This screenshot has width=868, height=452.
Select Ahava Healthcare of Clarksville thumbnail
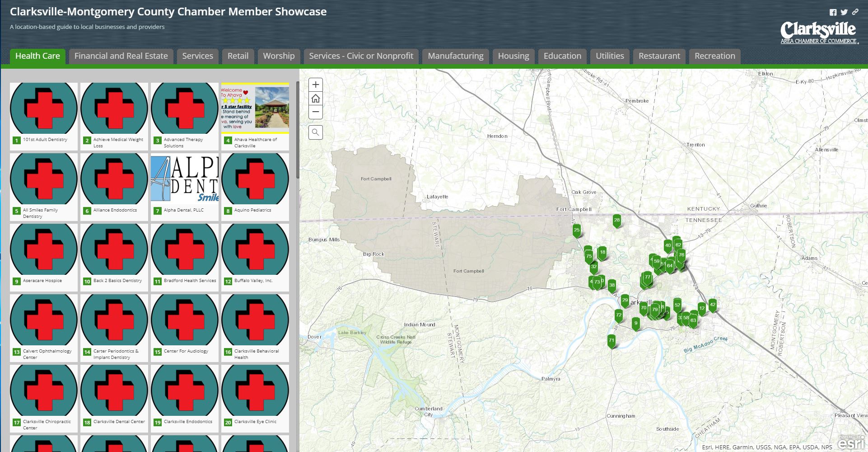(255, 108)
